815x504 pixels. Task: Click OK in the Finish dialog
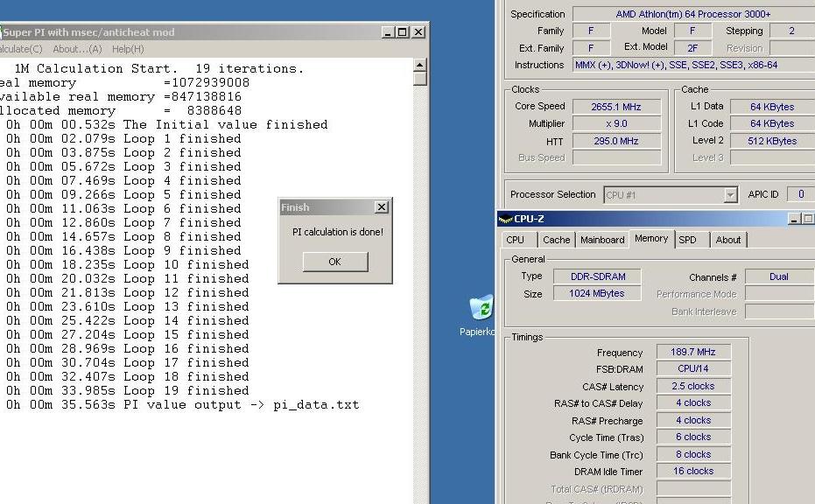pos(335,262)
